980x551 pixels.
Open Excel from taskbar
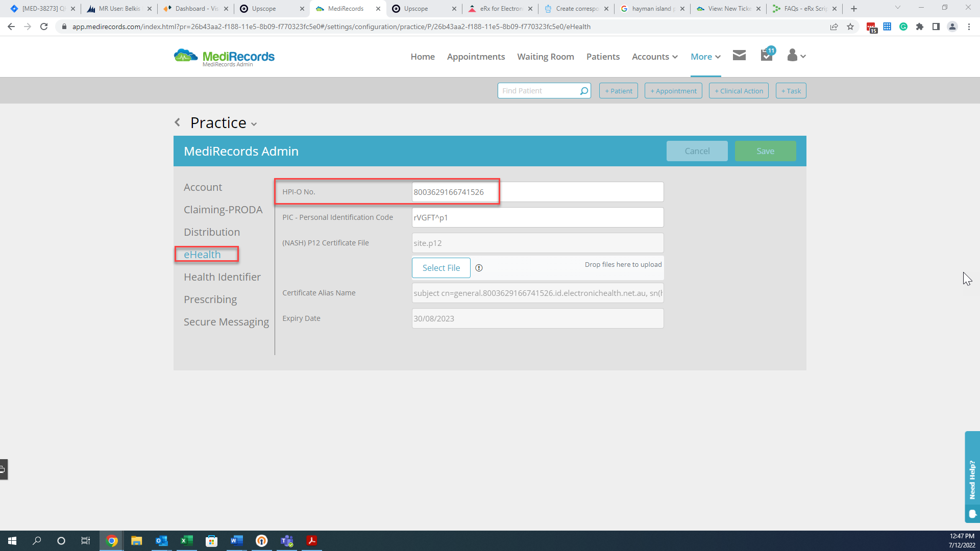(x=186, y=541)
